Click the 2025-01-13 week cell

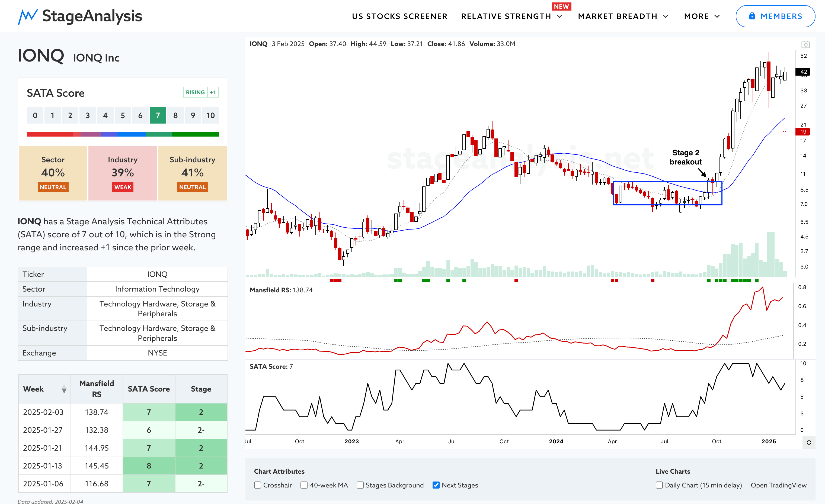coord(44,466)
